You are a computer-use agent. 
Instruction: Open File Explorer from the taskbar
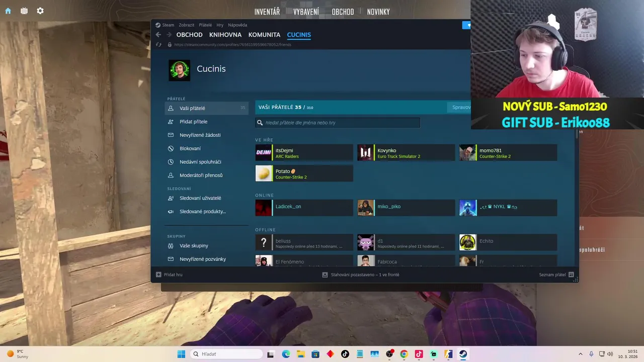tap(300, 354)
